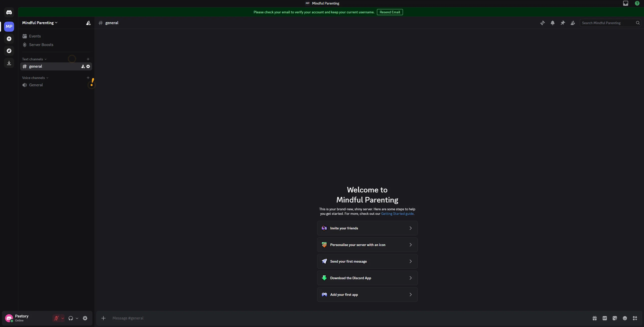644x327 pixels.
Task: Show the member list
Action: coord(573,23)
